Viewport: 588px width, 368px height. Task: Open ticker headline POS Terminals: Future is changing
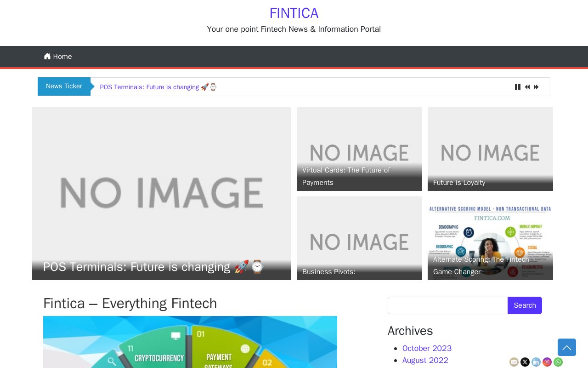tap(158, 87)
